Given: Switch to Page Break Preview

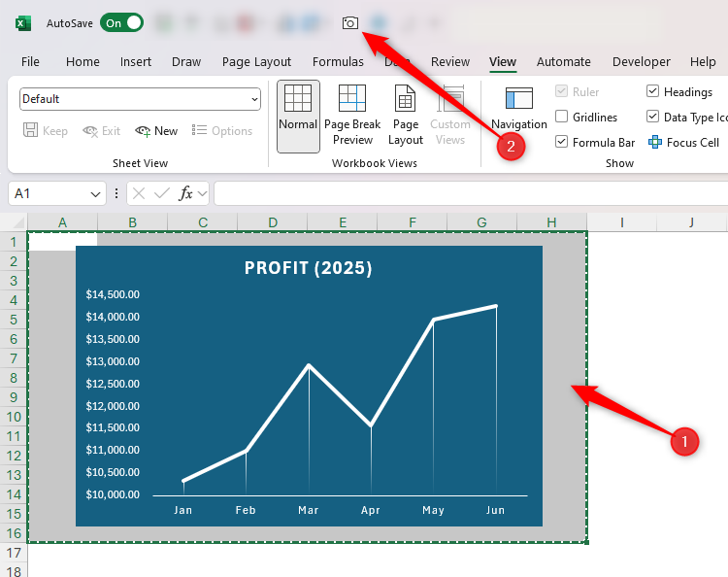Looking at the screenshot, I should pyautogui.click(x=352, y=116).
